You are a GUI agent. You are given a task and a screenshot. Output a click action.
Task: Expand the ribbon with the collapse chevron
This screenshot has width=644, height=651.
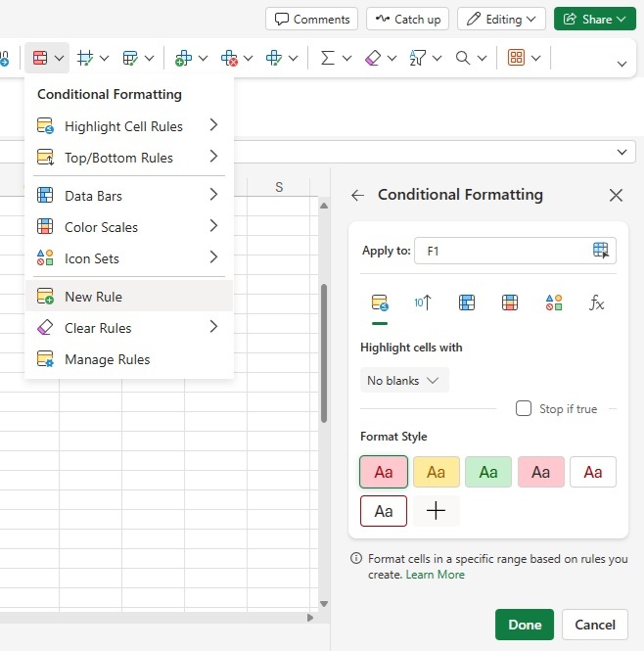click(621, 64)
